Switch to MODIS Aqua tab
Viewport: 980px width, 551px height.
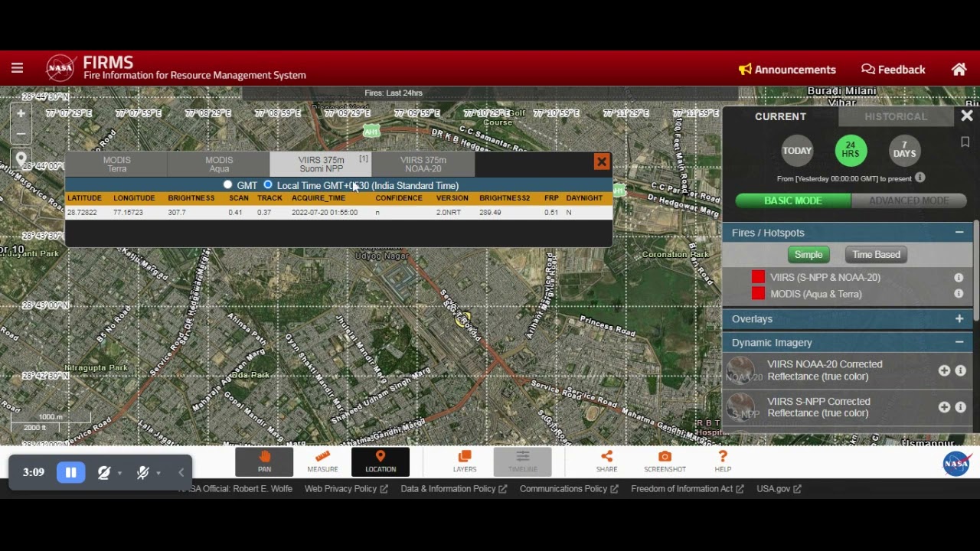[x=219, y=164]
